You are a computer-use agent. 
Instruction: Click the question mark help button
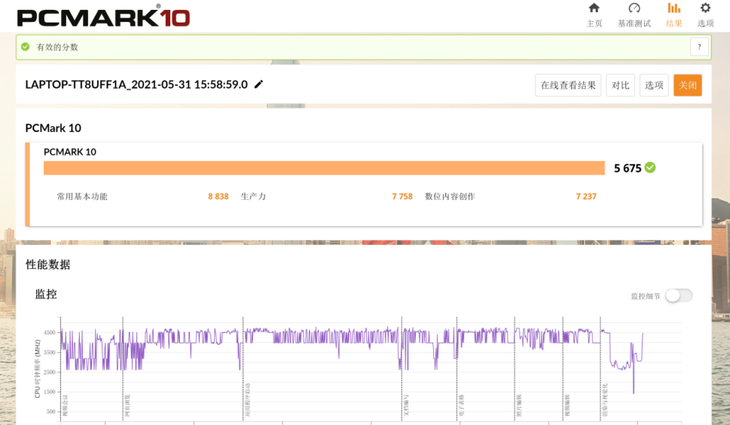pos(699,47)
